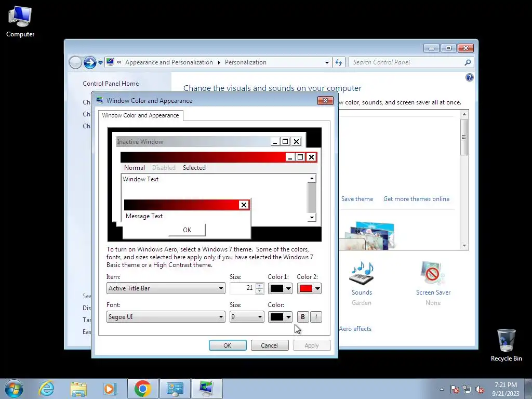Click the Forward arrow in Personalization window
Image resolution: width=532 pixels, height=399 pixels.
pyautogui.click(x=89, y=62)
